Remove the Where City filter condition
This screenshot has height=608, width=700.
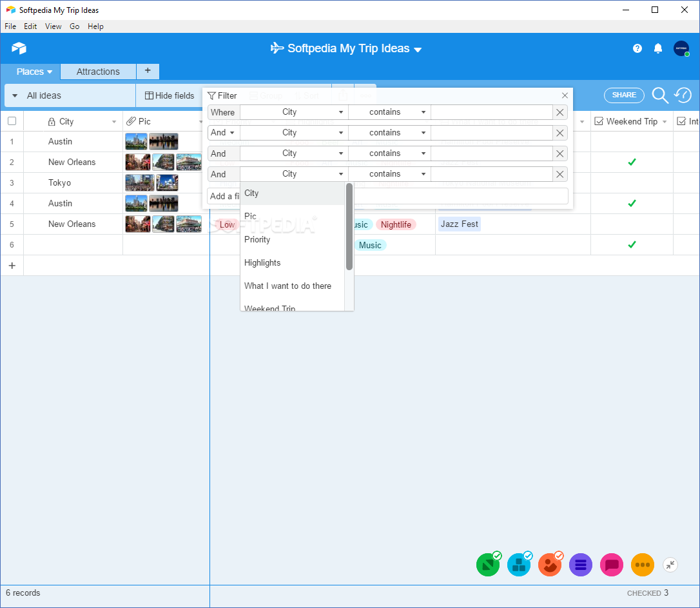tap(560, 112)
